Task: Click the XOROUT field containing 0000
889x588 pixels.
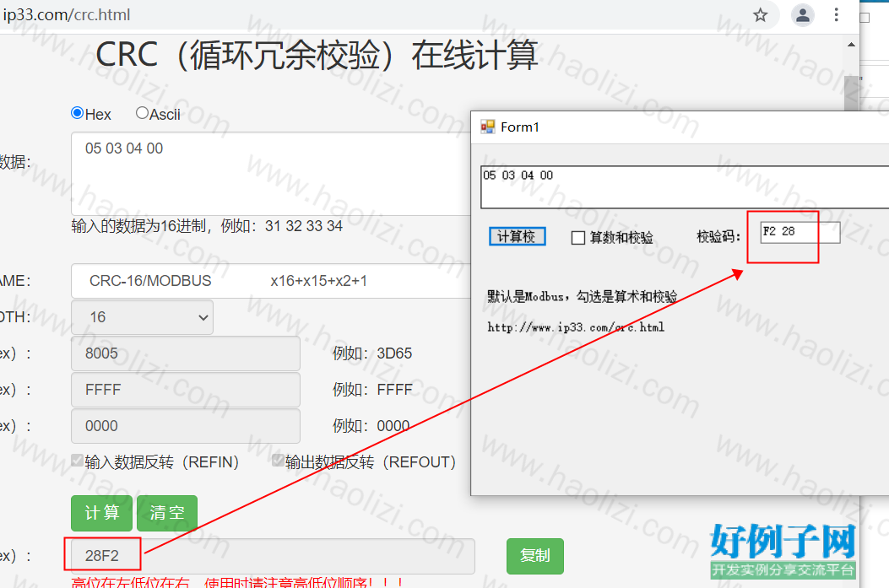Action: 186,426
